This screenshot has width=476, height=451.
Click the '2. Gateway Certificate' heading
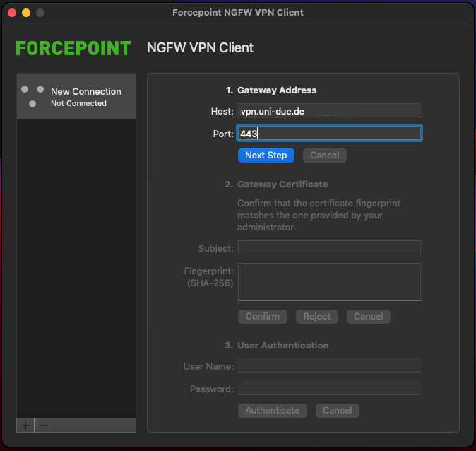pyautogui.click(x=276, y=184)
